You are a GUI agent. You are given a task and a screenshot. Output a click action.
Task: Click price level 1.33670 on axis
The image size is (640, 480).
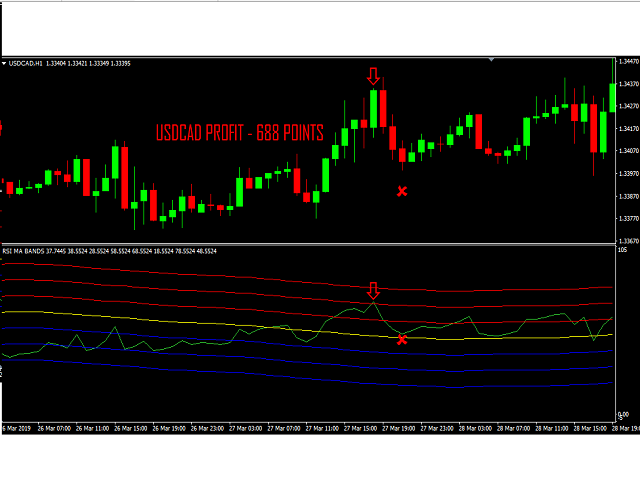click(629, 241)
